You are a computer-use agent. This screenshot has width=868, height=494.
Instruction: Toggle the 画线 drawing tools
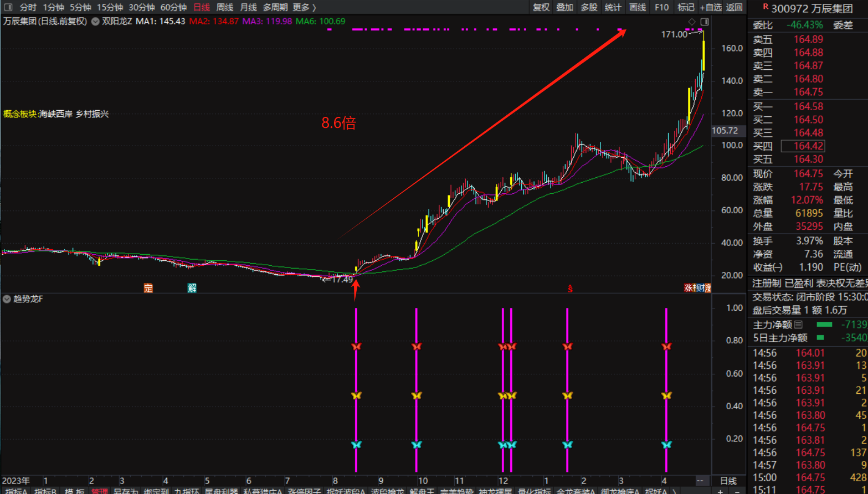[x=637, y=7]
